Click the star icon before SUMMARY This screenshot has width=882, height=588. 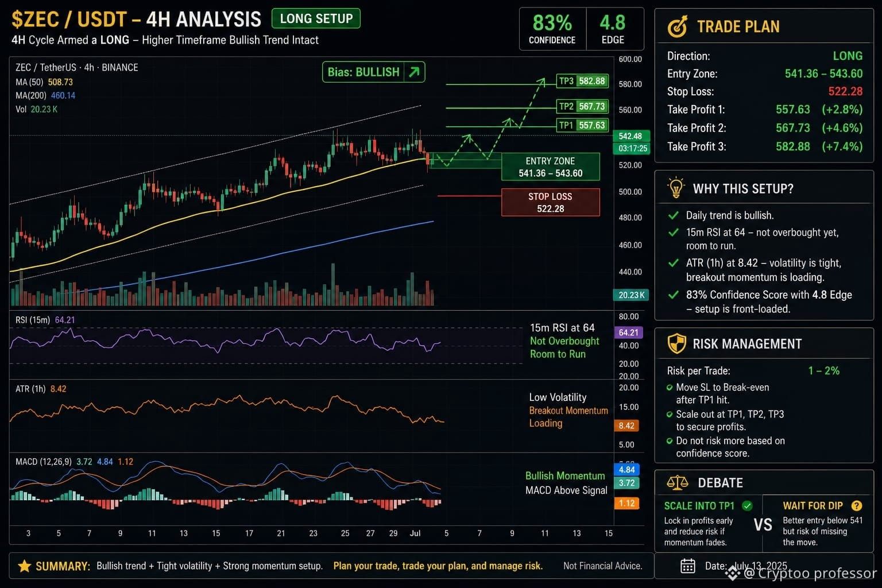click(24, 566)
